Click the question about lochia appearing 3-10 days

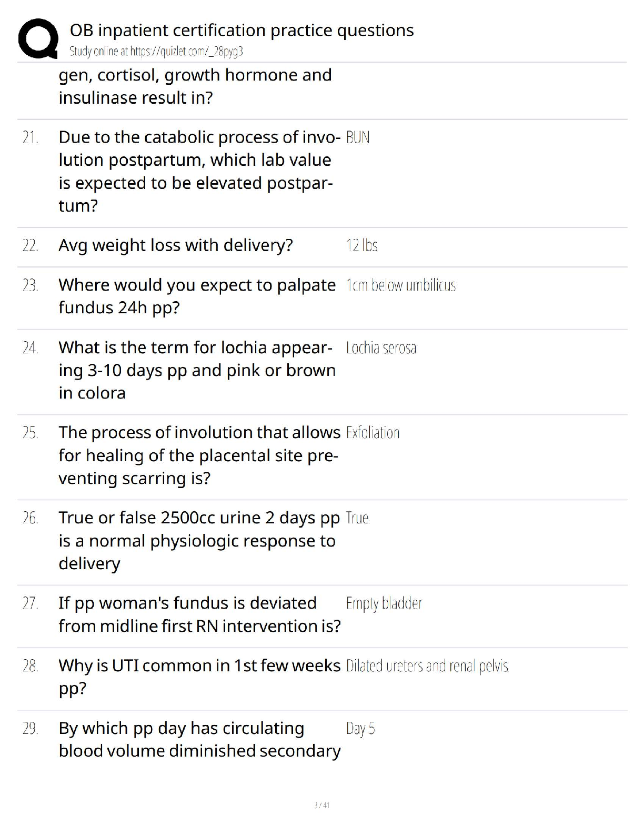(x=197, y=370)
